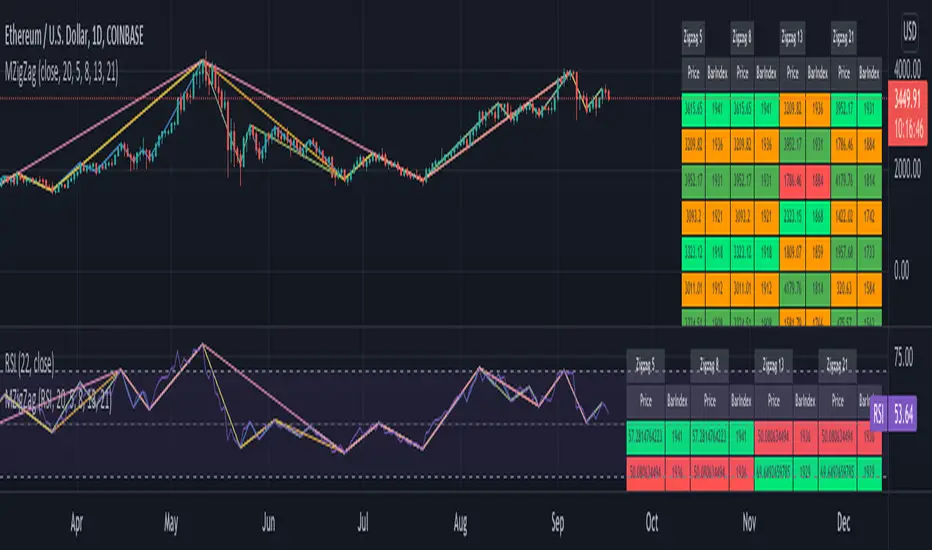Click the Aug label on the time axis
This screenshot has height=550, width=932.
pyautogui.click(x=460, y=523)
